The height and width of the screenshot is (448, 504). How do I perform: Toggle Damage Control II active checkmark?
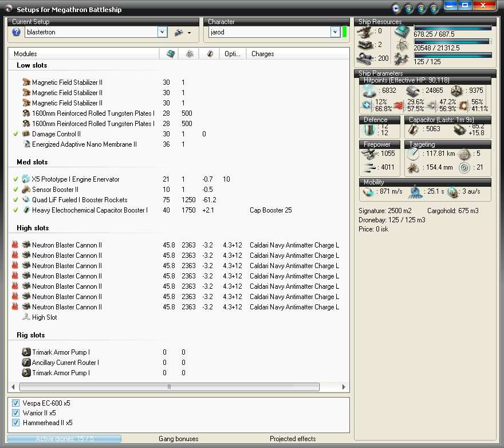click(x=15, y=134)
